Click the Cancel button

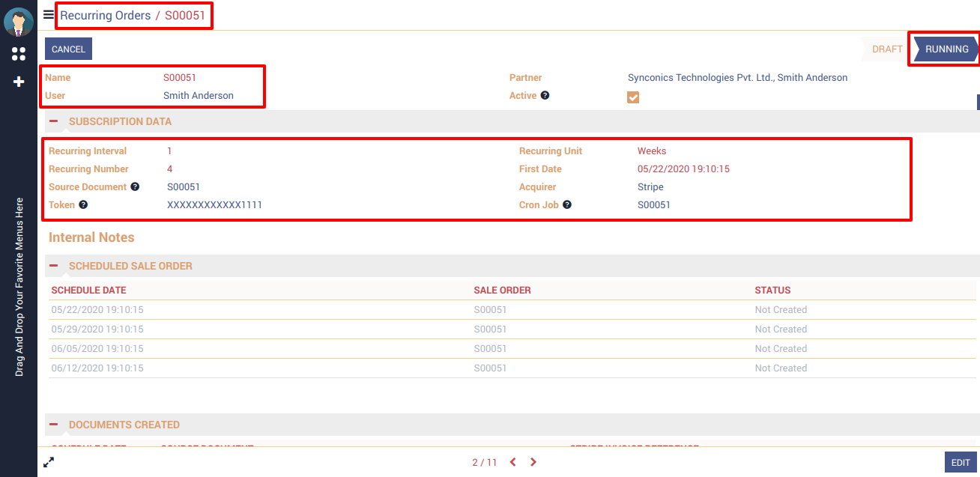click(68, 49)
